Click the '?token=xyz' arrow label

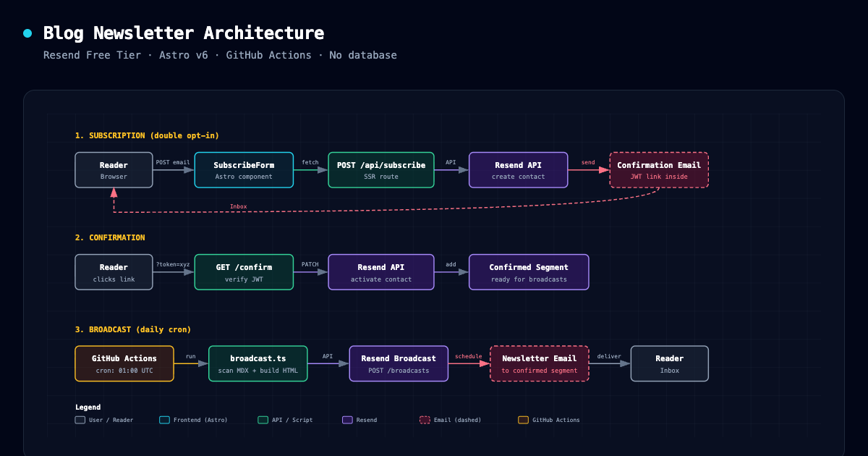click(173, 264)
